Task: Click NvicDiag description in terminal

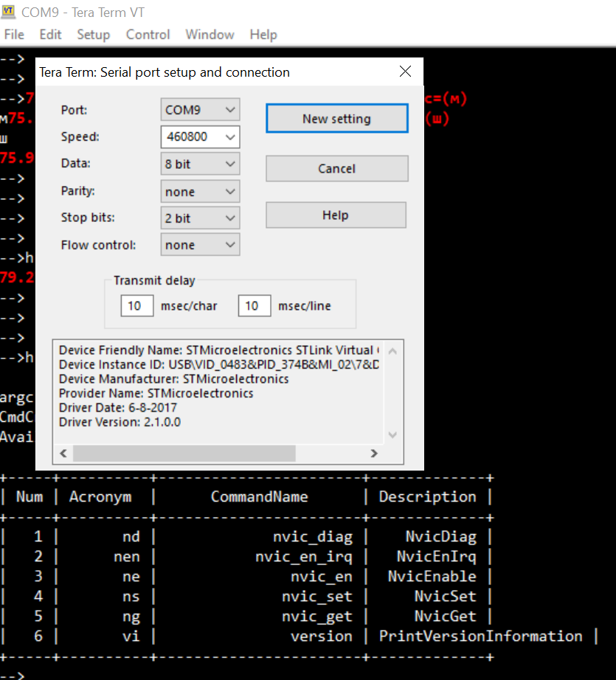Action: pos(441,536)
